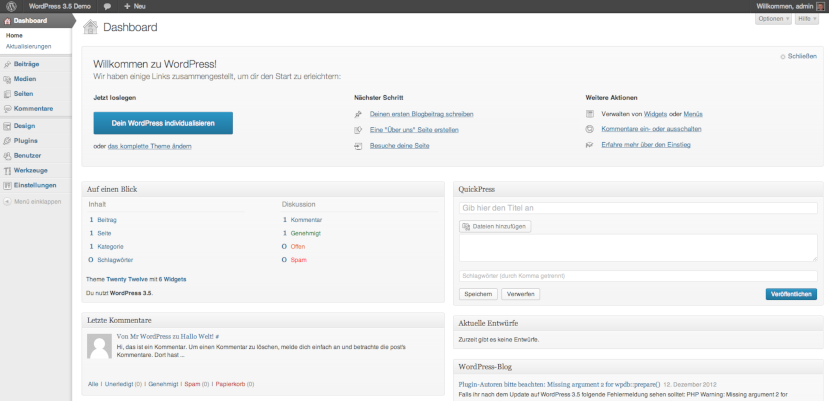829x401 pixels.
Task: Open the Plugin-Autoren bitte beachten blog post
Action: tap(559, 385)
